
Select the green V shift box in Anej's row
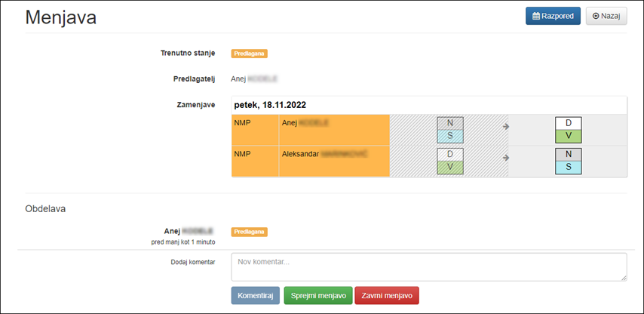click(x=568, y=136)
